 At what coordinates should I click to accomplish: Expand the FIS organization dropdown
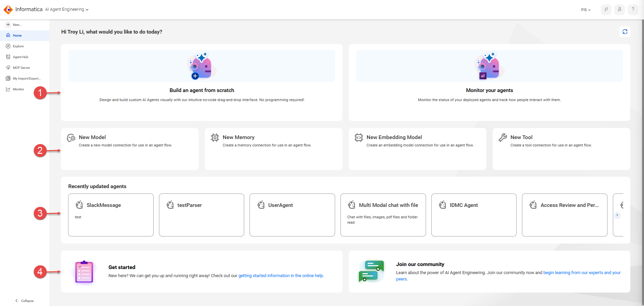[586, 10]
